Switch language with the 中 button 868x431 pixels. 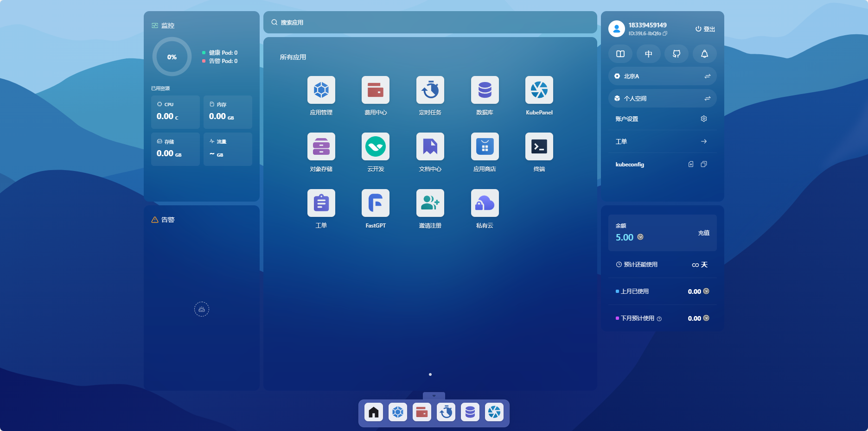[649, 54]
